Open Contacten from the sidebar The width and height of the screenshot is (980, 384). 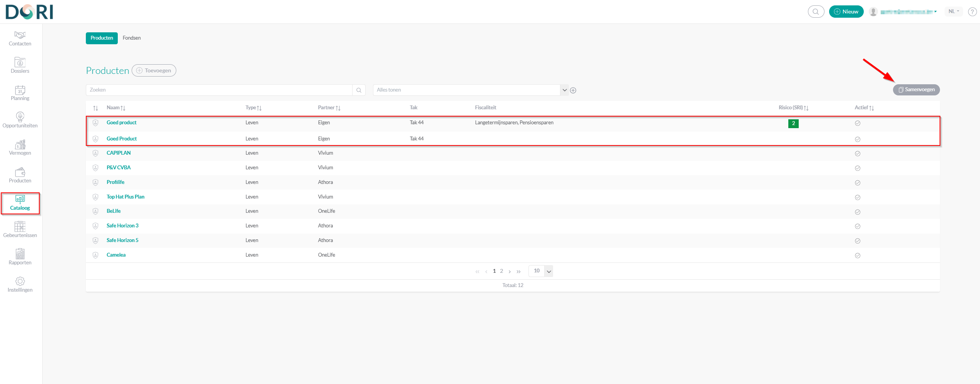pyautogui.click(x=20, y=38)
